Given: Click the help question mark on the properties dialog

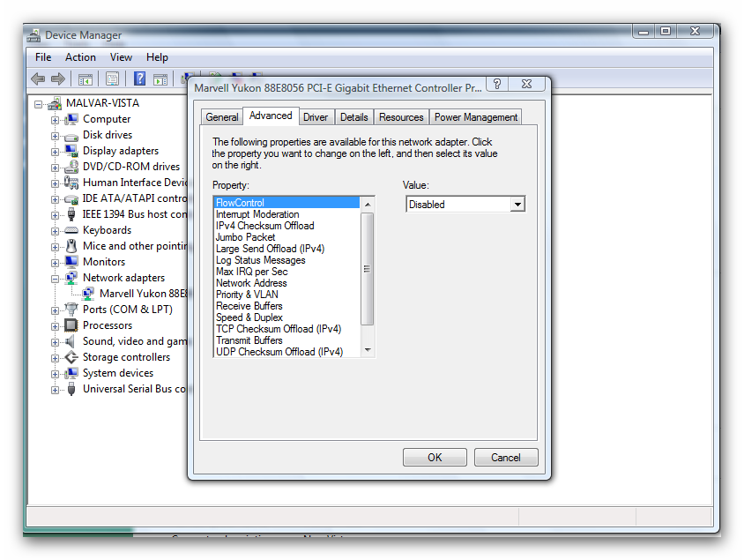Looking at the screenshot, I should [496, 84].
